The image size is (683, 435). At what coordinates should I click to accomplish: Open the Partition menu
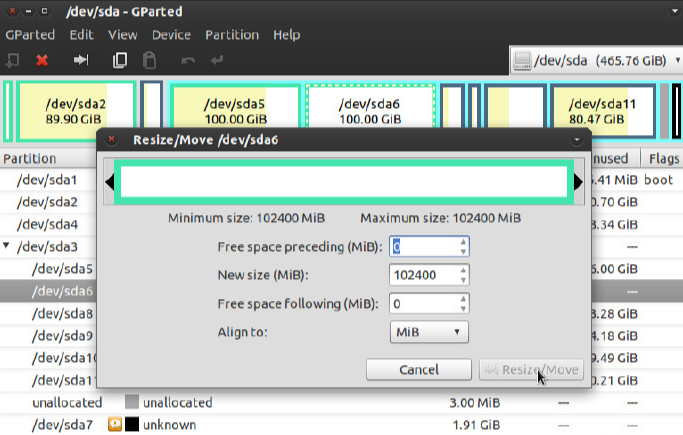tap(231, 35)
